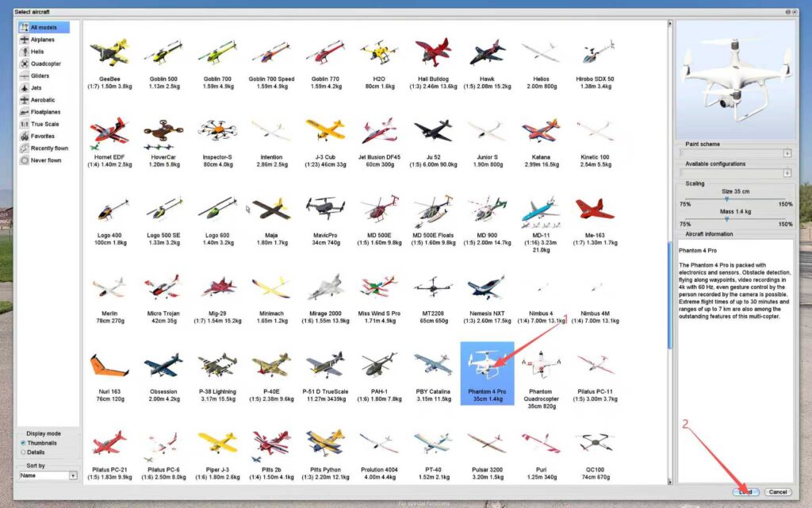Image resolution: width=812 pixels, height=508 pixels.
Task: Open the Sort by Name dropdown
Action: pyautogui.click(x=73, y=475)
